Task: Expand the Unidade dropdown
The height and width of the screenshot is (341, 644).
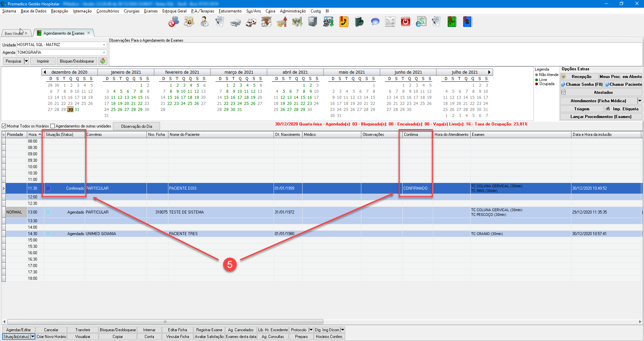Action: [104, 45]
